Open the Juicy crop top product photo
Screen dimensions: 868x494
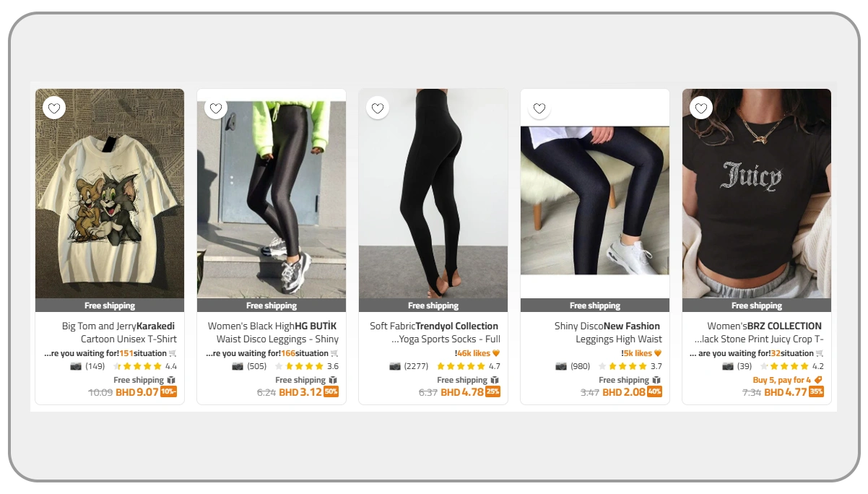click(757, 194)
